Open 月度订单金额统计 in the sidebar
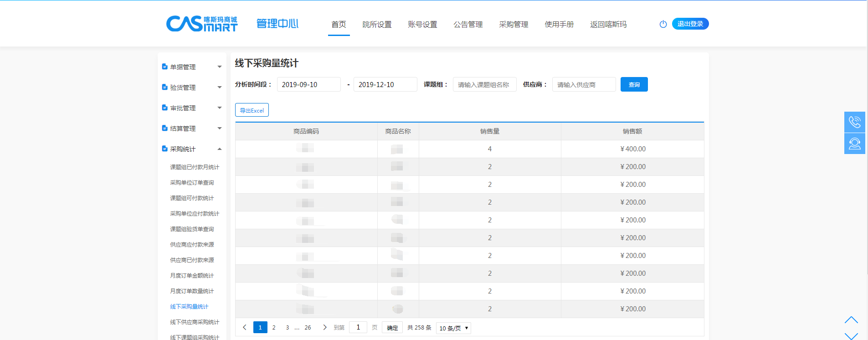 [192, 276]
